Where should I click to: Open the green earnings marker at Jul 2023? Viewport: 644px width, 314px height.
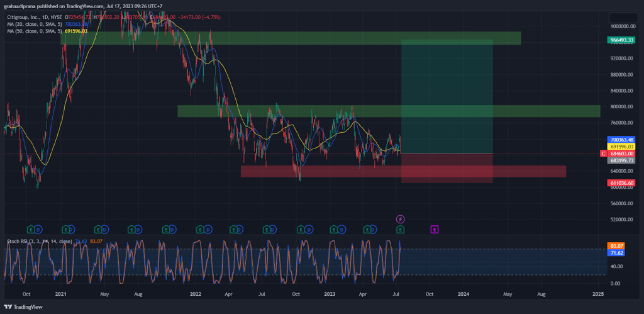400,229
